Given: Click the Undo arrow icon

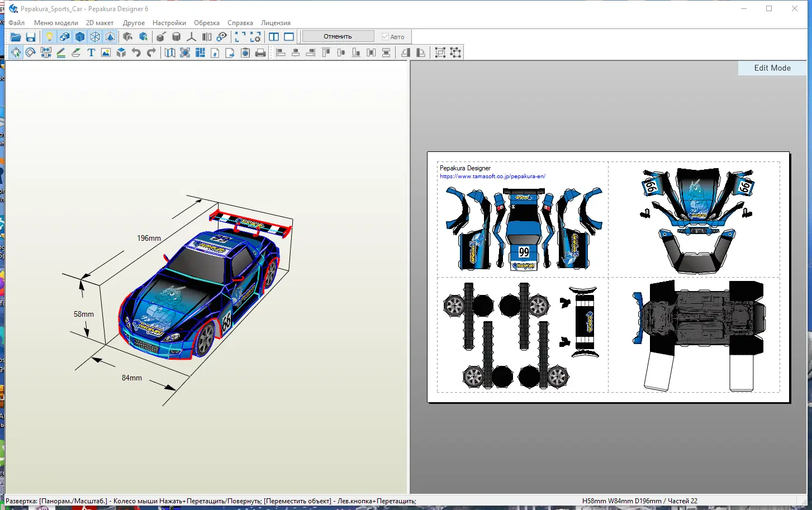Looking at the screenshot, I should coord(136,53).
